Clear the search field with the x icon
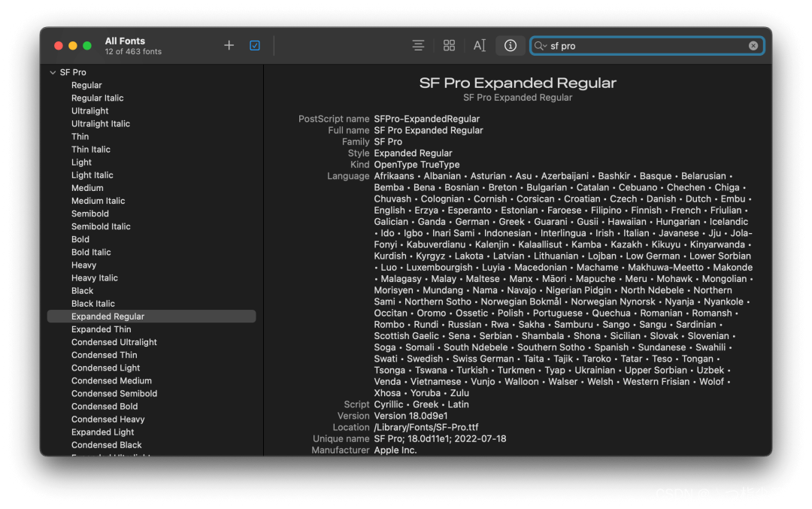The height and width of the screenshot is (509, 812). tap(753, 46)
